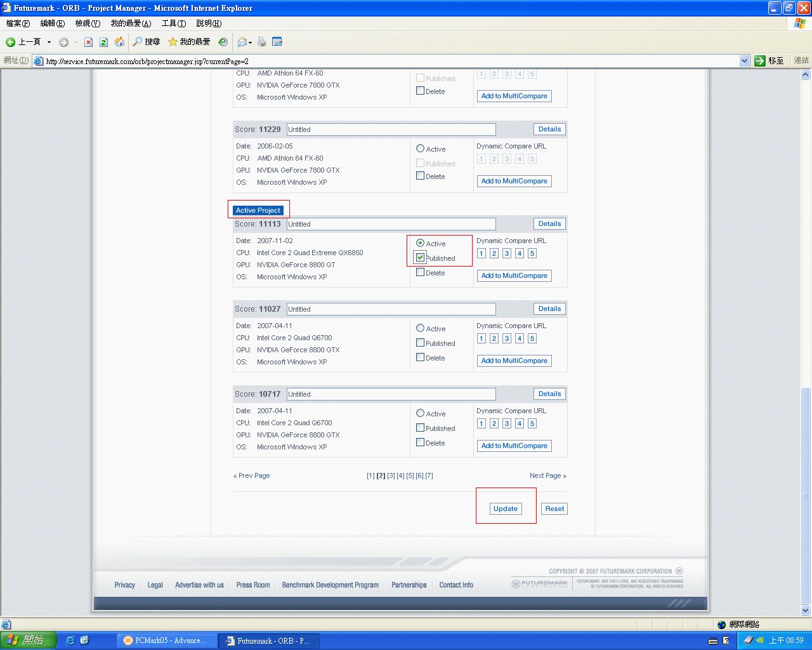812x650 pixels.
Task: Open Favorites (我的最愛) star toolbar button
Action: click(x=189, y=42)
